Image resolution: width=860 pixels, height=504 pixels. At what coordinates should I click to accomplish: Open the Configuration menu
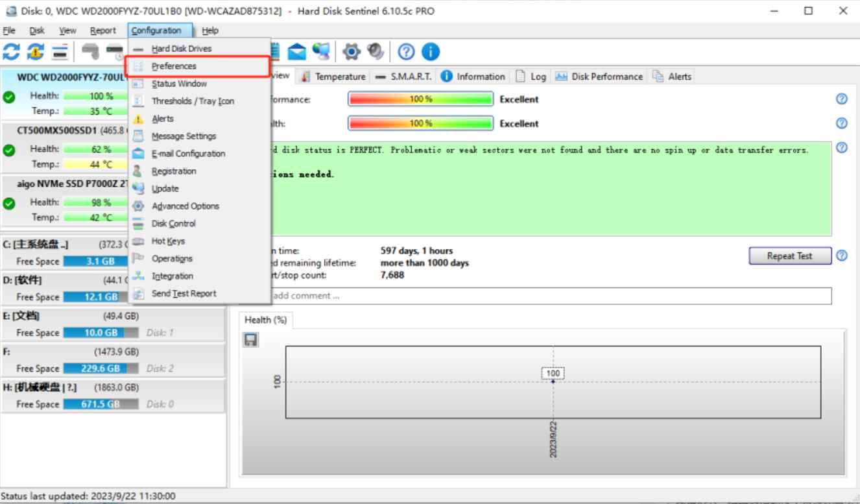tap(159, 30)
